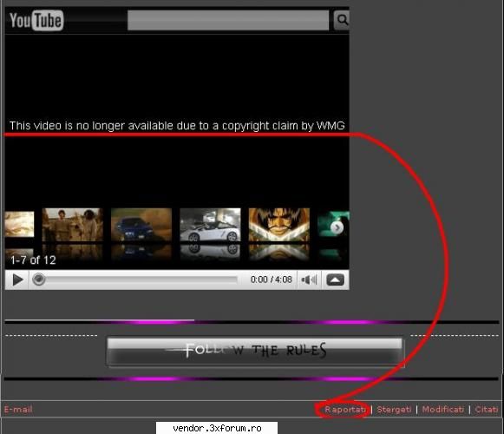Play the video with the play button

[17, 279]
